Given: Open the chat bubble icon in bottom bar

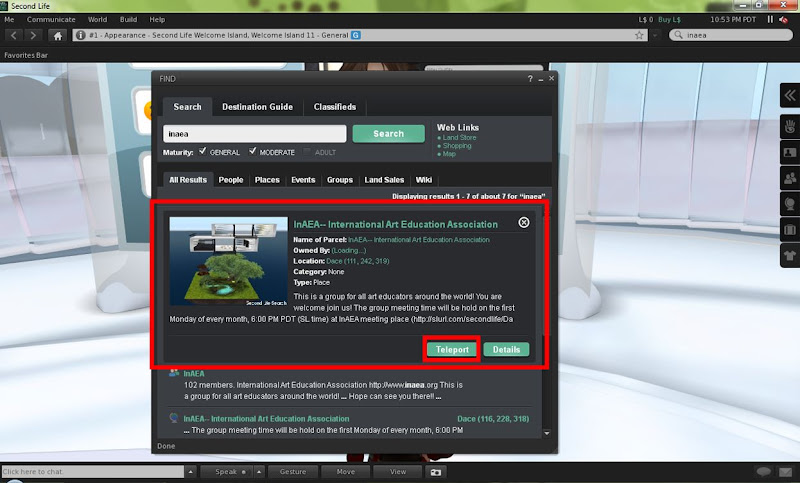Looking at the screenshot, I should (x=763, y=472).
